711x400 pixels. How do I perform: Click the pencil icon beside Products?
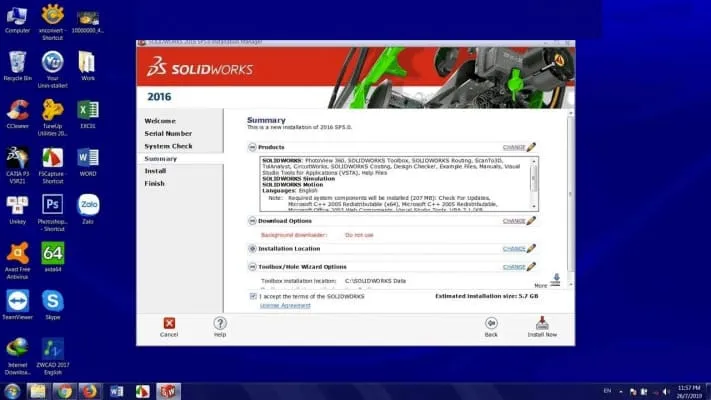coord(531,146)
